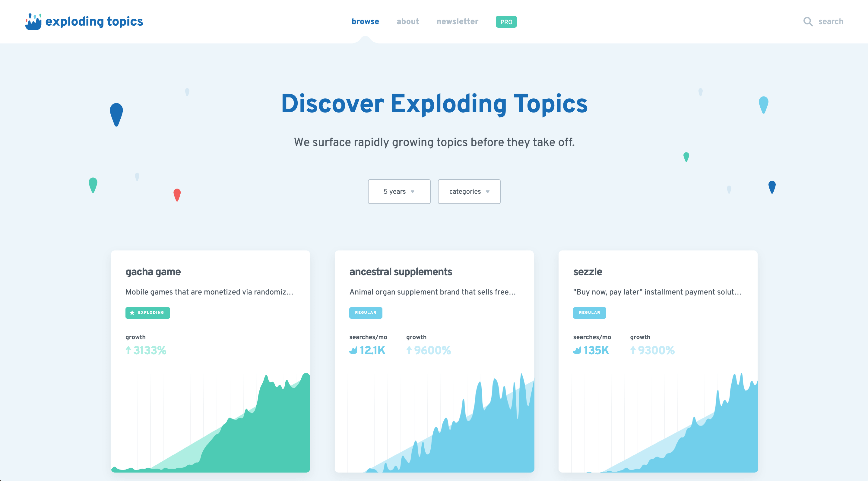Click the 135K searches value
The image size is (868, 481).
click(596, 351)
